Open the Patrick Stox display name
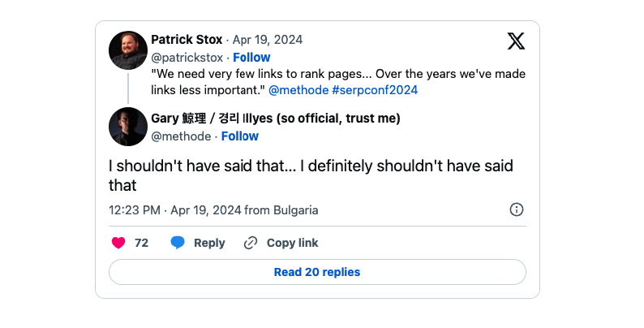 coord(187,41)
